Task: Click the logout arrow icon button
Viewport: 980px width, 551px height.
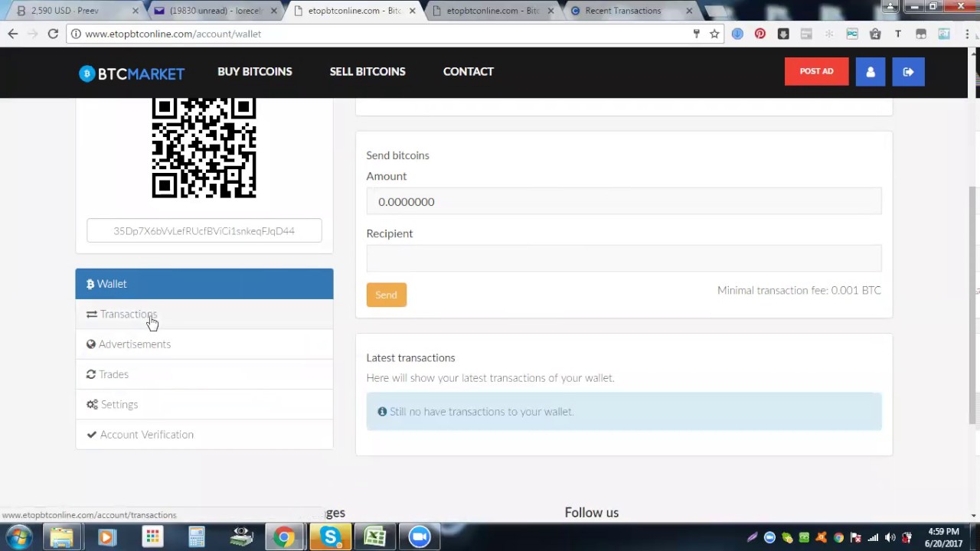Action: [908, 72]
